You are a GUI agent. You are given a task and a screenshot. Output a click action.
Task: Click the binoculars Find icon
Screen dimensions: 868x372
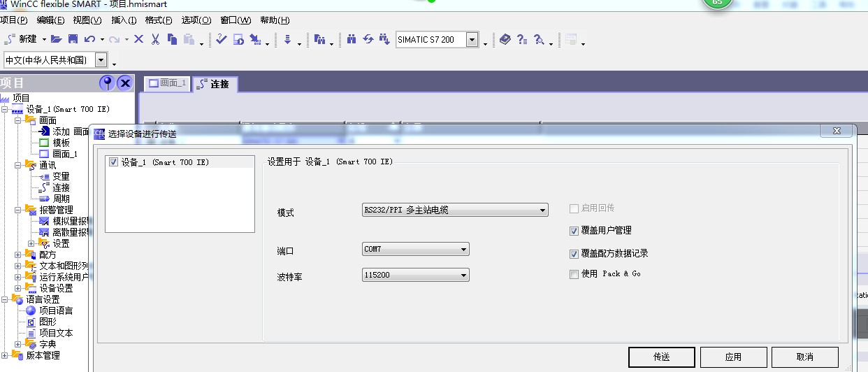point(352,39)
